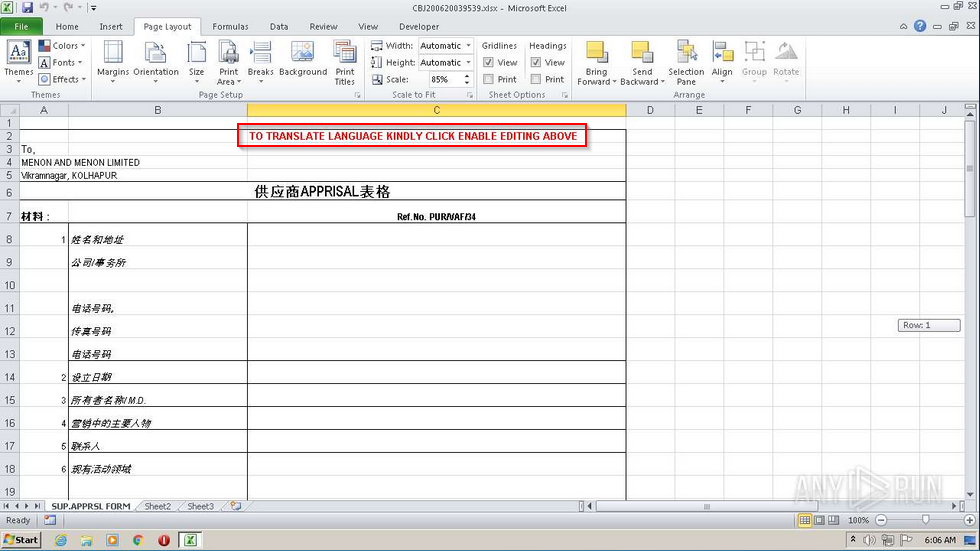Viewport: 980px width, 551px height.
Task: Select row 8 header
Action: 9,239
